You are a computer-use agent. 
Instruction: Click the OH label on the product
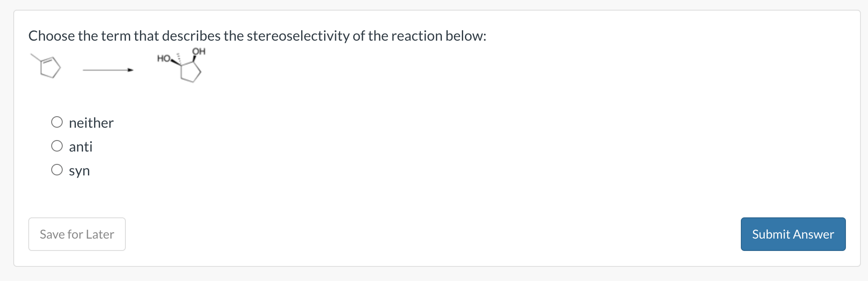pos(198,51)
